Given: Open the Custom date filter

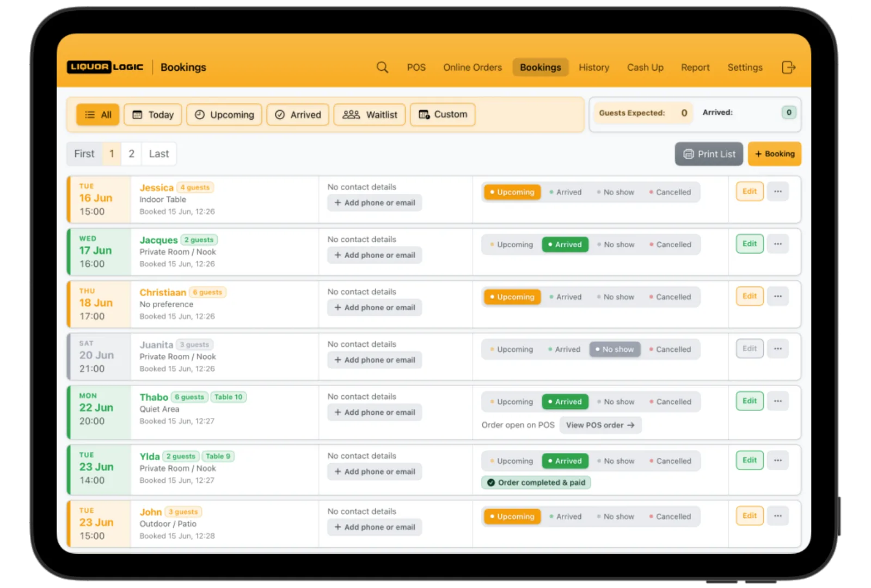Looking at the screenshot, I should click(443, 115).
